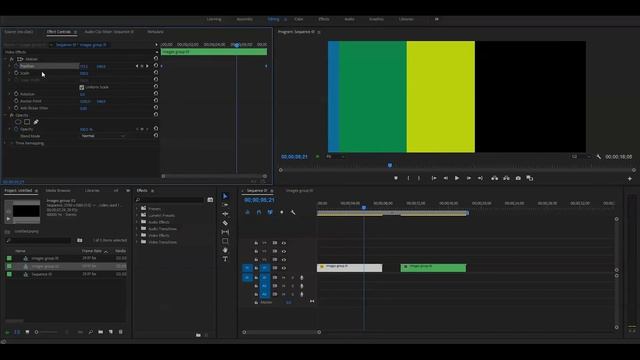
Task: Open the Graphics workspace tab
Action: click(376, 19)
